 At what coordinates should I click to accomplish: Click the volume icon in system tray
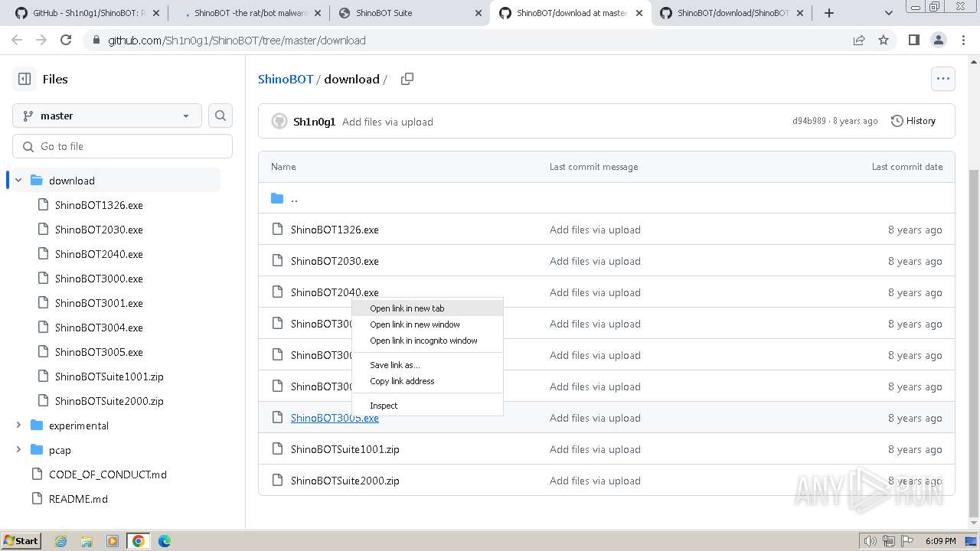[x=870, y=541]
